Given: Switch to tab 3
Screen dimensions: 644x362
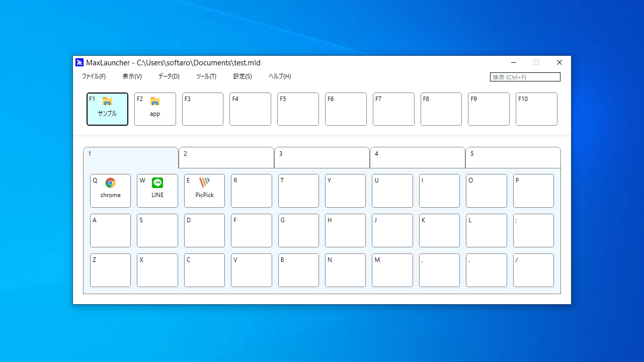Looking at the screenshot, I should pyautogui.click(x=322, y=157).
